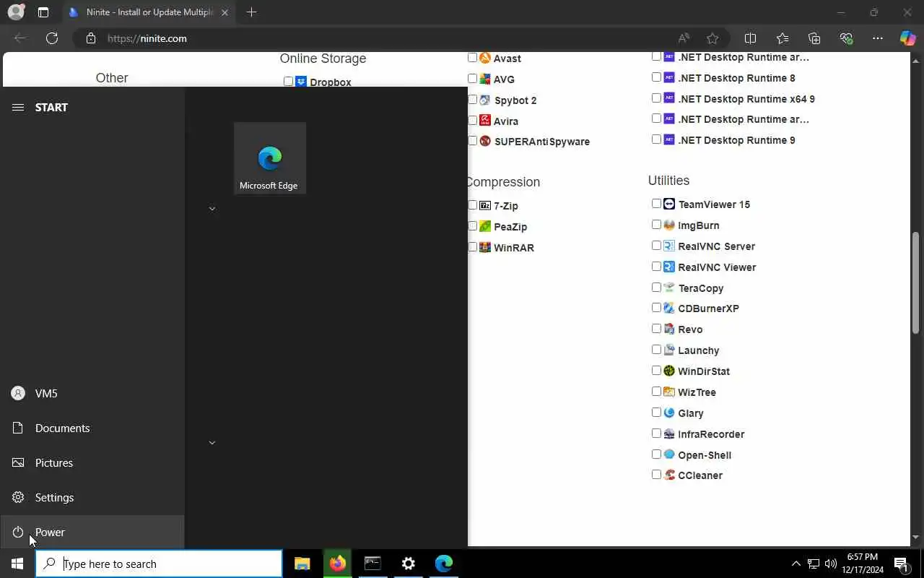Click the Revo app icon
924x578 pixels.
coord(669,329)
